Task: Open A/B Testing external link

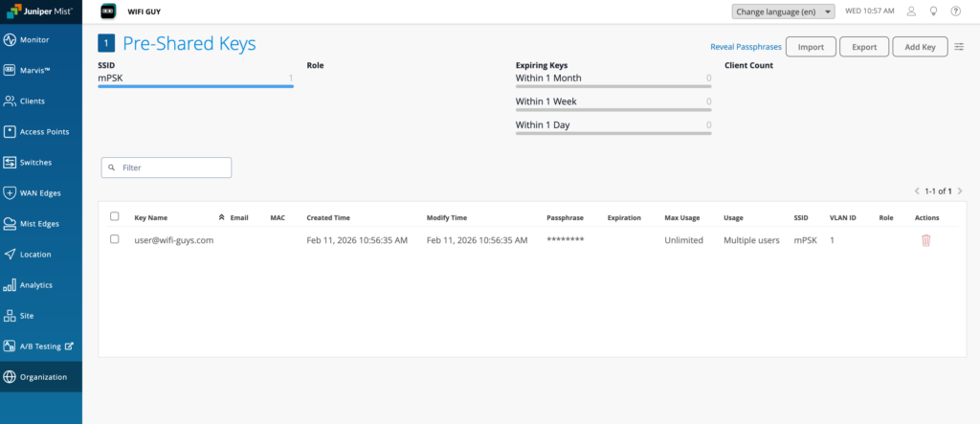Action: point(41,346)
